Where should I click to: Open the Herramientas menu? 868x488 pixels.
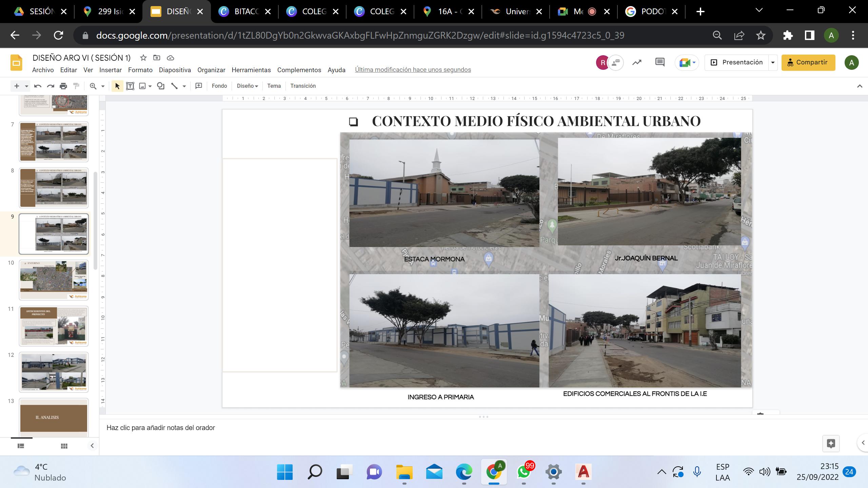(x=251, y=70)
